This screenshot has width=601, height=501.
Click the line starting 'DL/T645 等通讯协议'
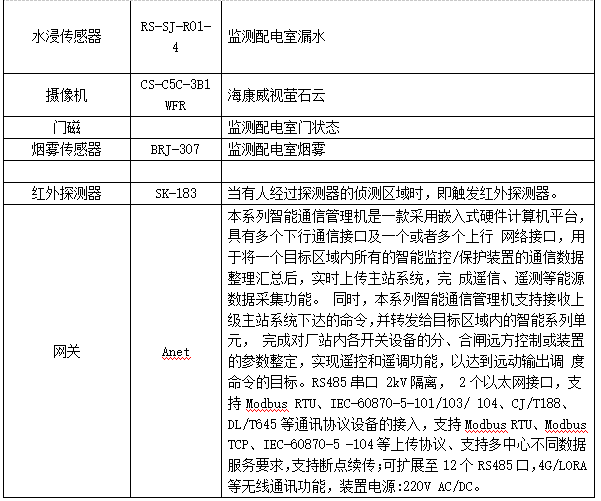[407, 424]
